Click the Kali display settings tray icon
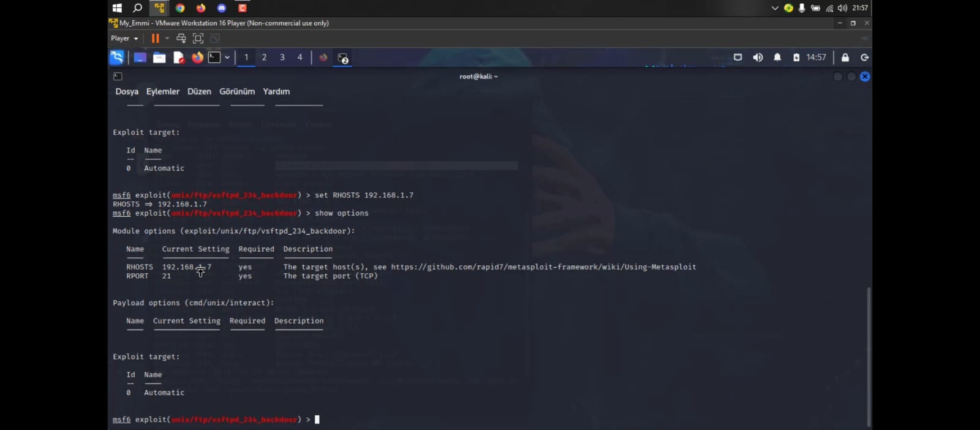 click(x=738, y=58)
